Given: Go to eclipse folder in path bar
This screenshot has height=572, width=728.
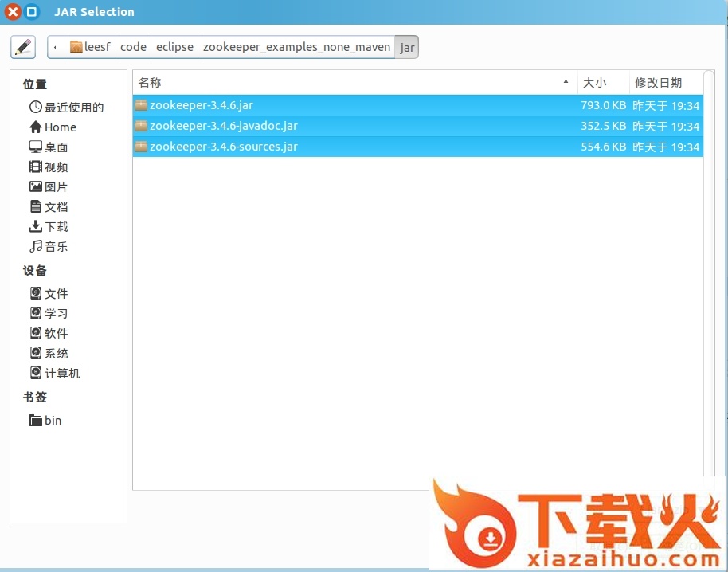Looking at the screenshot, I should [x=174, y=47].
